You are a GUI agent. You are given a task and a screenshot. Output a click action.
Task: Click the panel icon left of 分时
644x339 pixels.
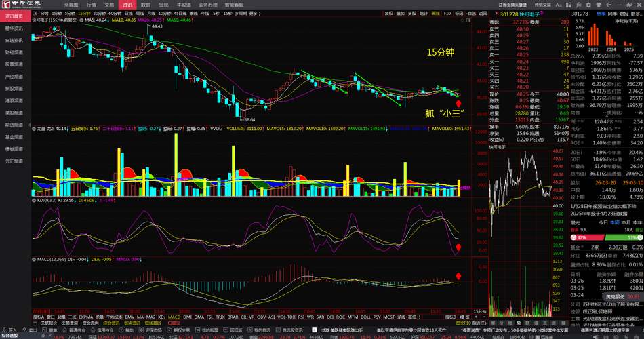[x=36, y=13]
